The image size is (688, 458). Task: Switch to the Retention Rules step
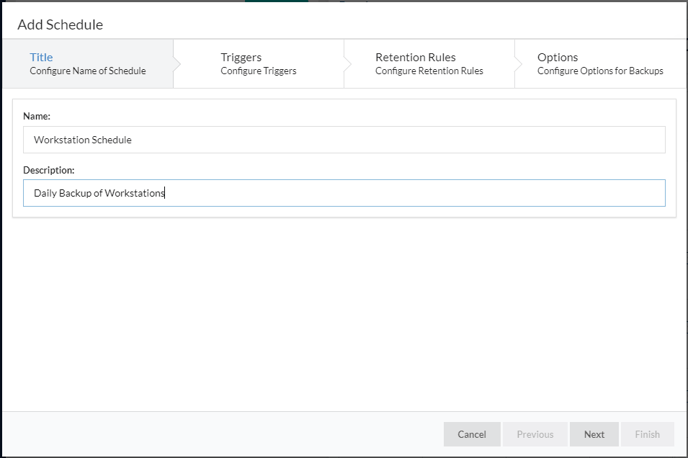tap(429, 64)
